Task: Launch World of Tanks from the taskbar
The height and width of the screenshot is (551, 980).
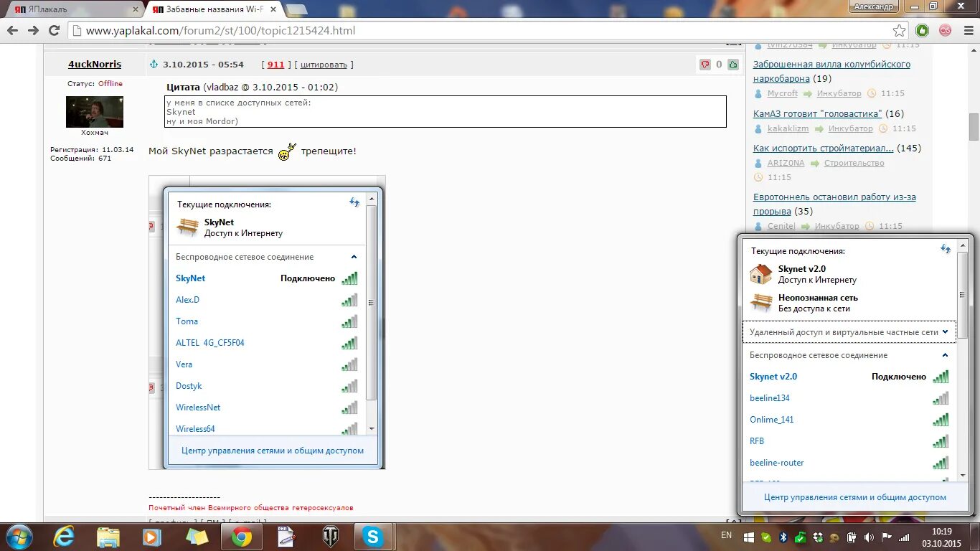Action: click(x=331, y=536)
